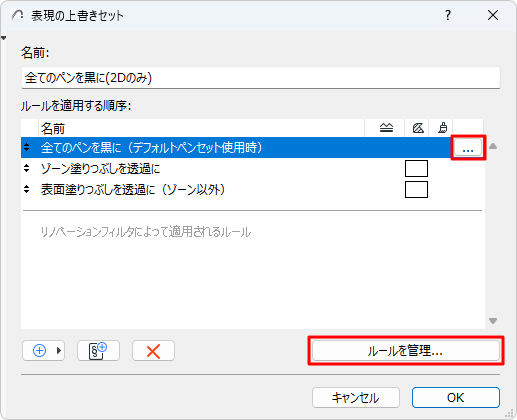Screen dimensions: 517x420
Task: Click the add rule plus icon button
Action: 40,350
